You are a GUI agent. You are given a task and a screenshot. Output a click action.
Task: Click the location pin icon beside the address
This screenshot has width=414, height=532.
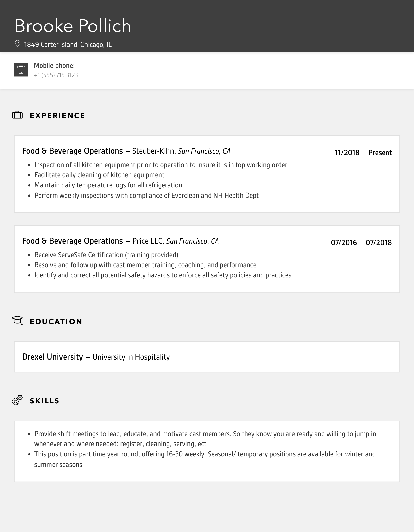point(18,44)
